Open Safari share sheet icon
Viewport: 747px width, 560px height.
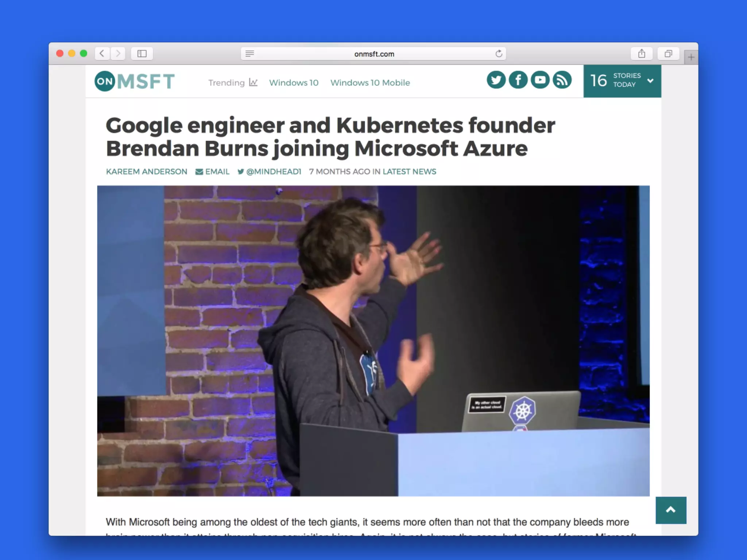point(642,54)
